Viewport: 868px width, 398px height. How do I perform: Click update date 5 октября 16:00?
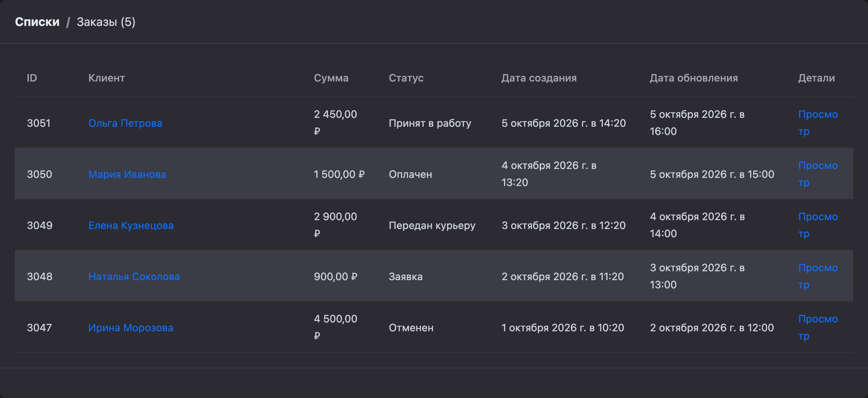(697, 123)
